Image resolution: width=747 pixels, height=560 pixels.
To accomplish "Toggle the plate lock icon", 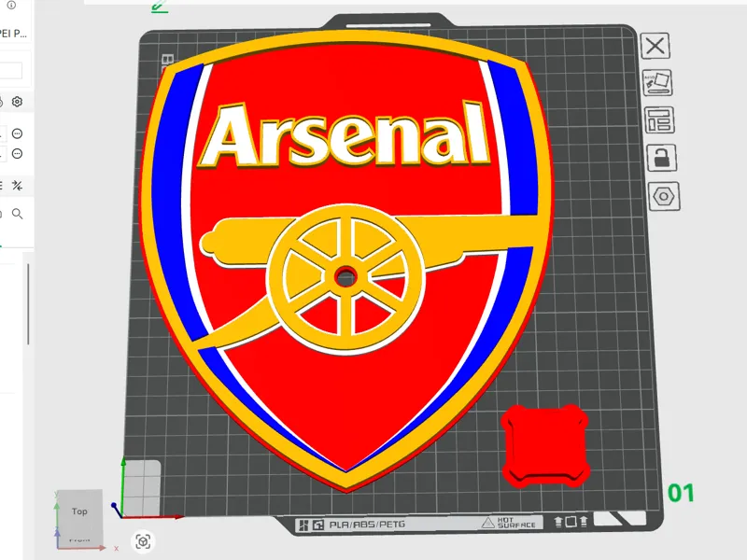I will pyautogui.click(x=662, y=158).
